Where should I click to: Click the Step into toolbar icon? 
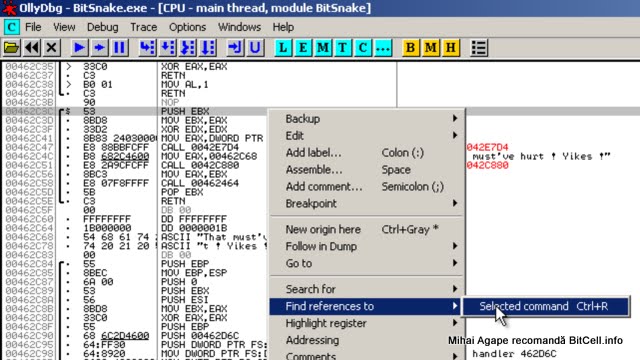coord(147,48)
